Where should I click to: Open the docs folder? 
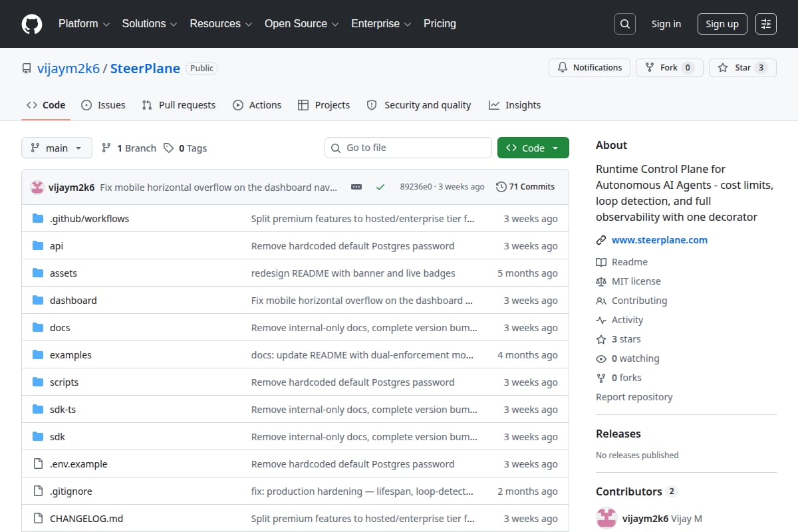pos(60,328)
